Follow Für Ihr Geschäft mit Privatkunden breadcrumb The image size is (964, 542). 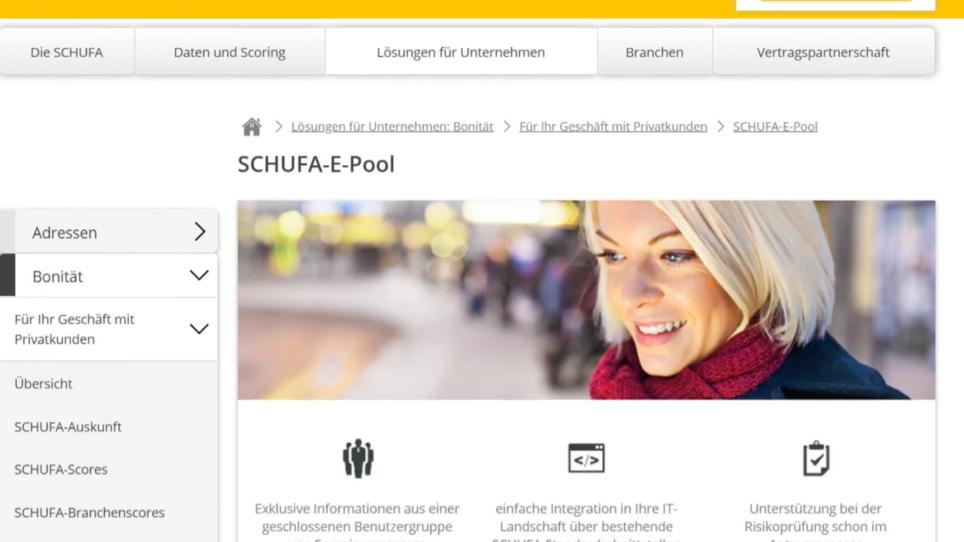(x=613, y=127)
